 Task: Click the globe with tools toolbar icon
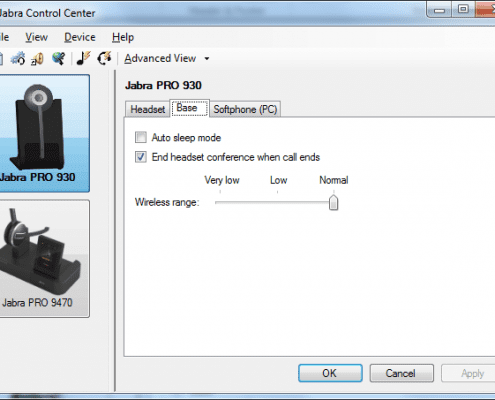[x=59, y=59]
